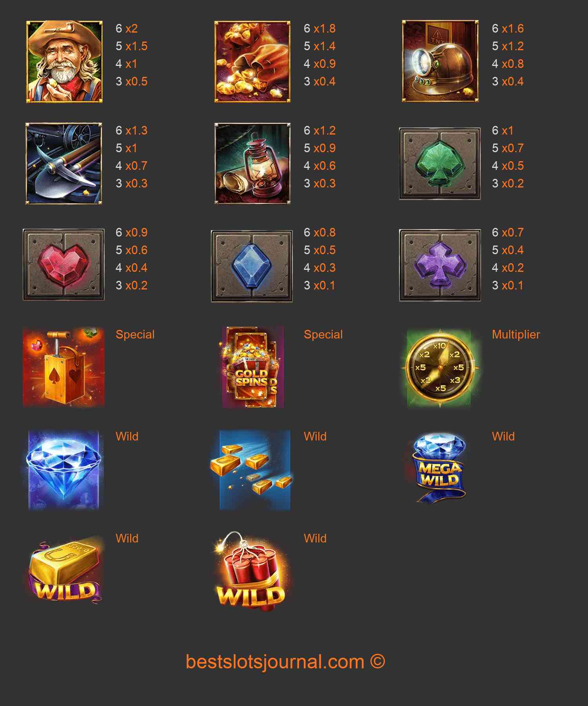Screen dimensions: 588x706
Task: Select the TNT detonator Special symbol
Action: pyautogui.click(x=64, y=367)
